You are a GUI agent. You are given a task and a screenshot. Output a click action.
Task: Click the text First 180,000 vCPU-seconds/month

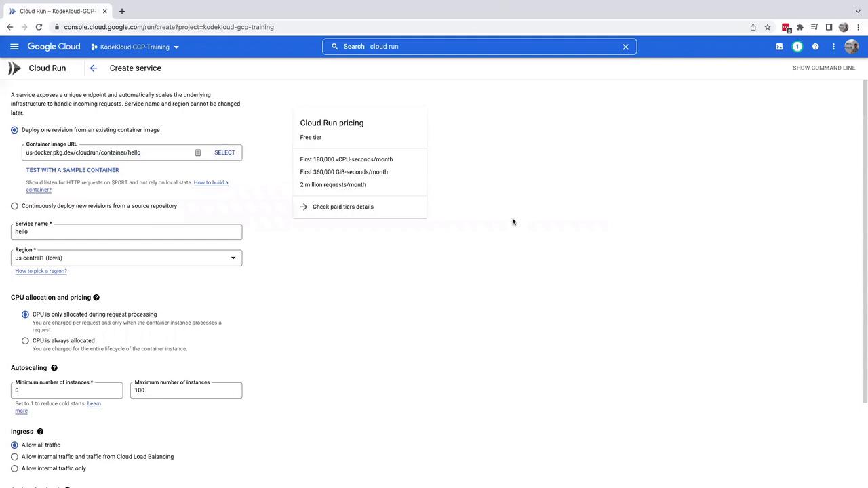pyautogui.click(x=347, y=159)
